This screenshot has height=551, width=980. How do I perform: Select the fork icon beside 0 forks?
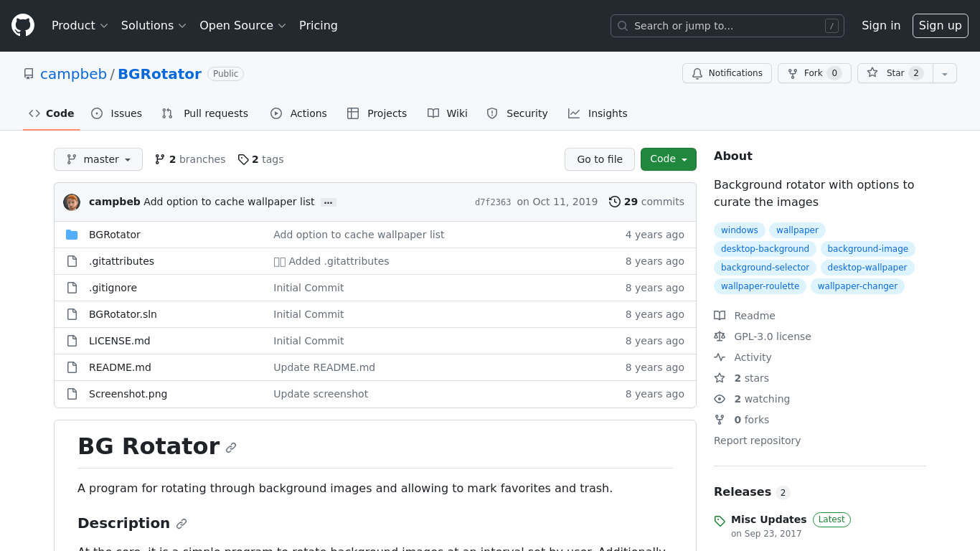(x=720, y=420)
